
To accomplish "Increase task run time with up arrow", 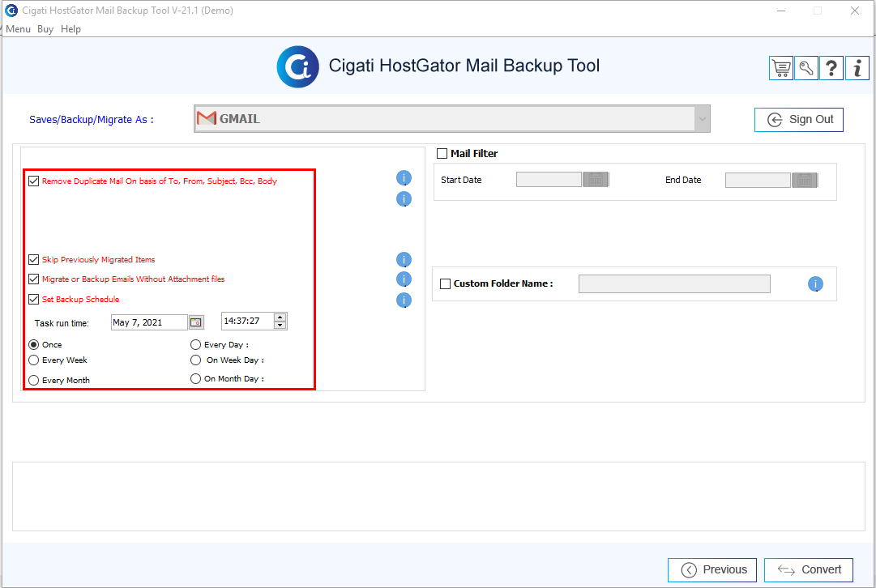I will coord(280,317).
